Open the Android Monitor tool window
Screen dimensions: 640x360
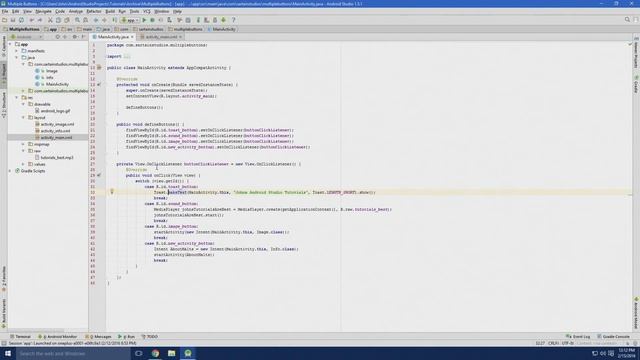58,337
